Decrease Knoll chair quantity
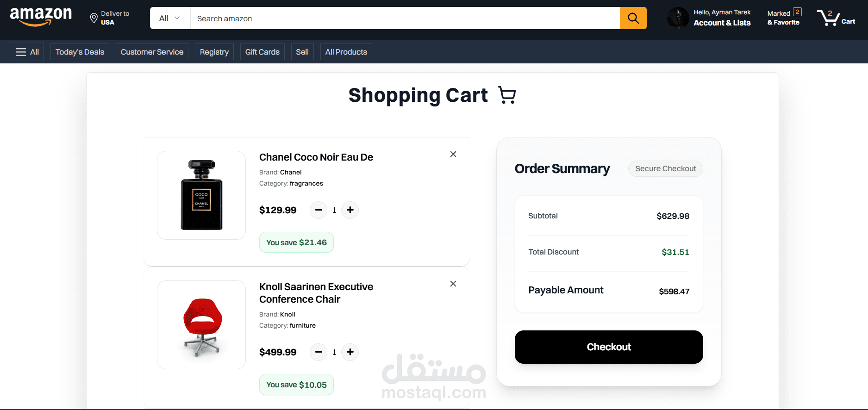868x410 pixels. pyautogui.click(x=318, y=352)
